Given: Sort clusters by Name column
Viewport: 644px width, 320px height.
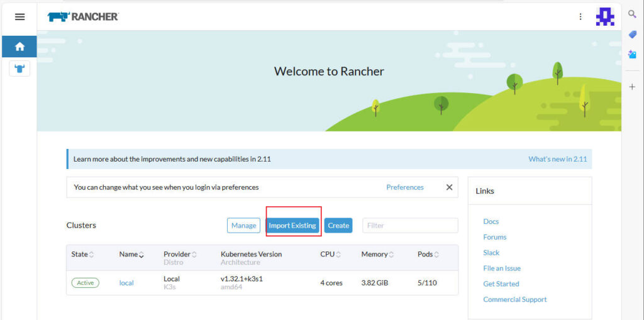Looking at the screenshot, I should (x=131, y=255).
